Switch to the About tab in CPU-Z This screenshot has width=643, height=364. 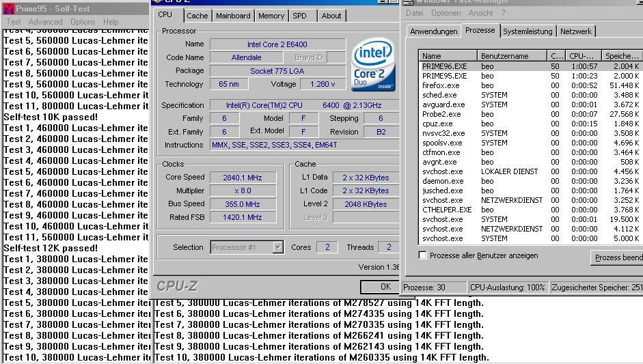331,16
